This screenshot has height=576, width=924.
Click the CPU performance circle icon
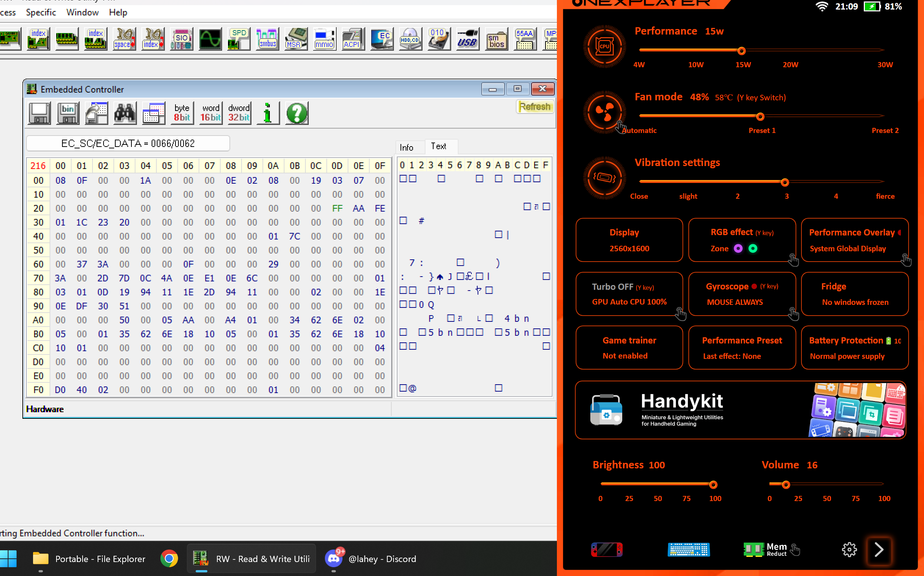coord(604,47)
